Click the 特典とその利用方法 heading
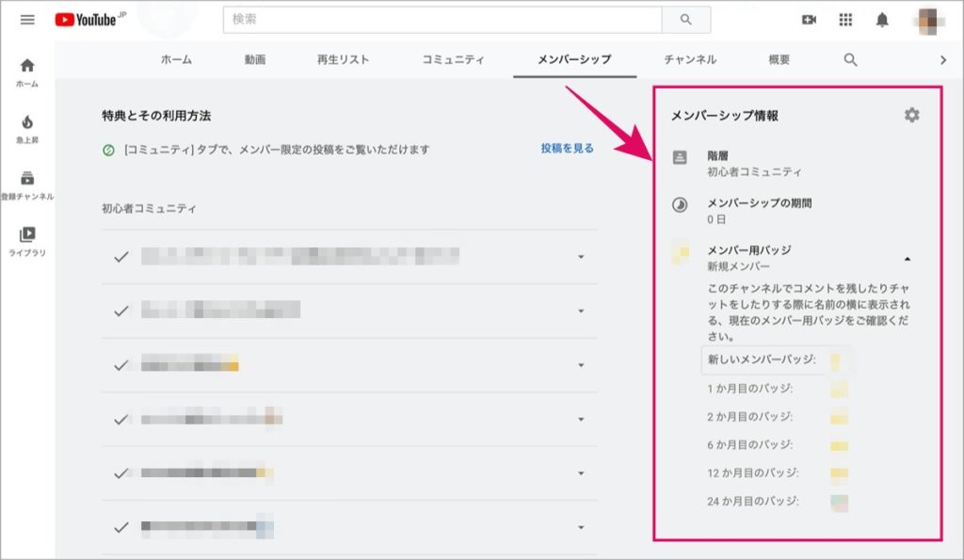 coord(157,116)
